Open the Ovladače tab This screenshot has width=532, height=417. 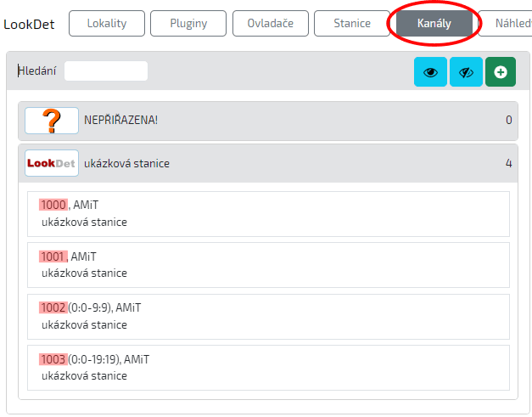pyautogui.click(x=271, y=24)
